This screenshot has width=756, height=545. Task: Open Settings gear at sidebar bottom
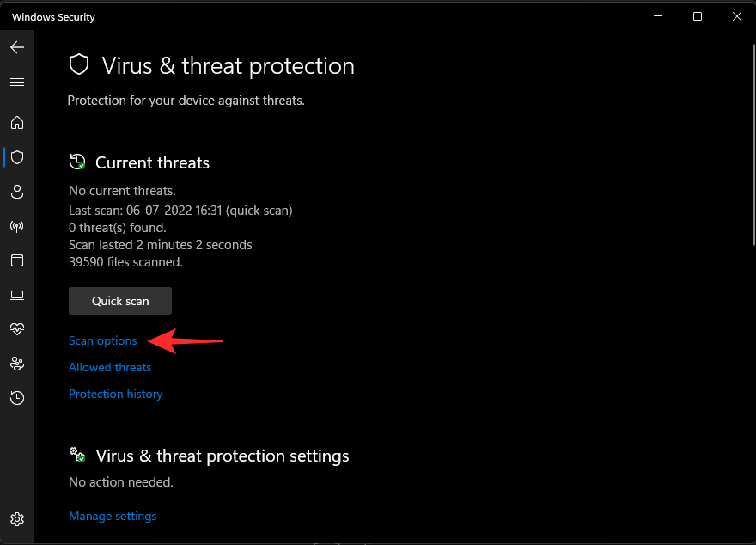tap(17, 519)
